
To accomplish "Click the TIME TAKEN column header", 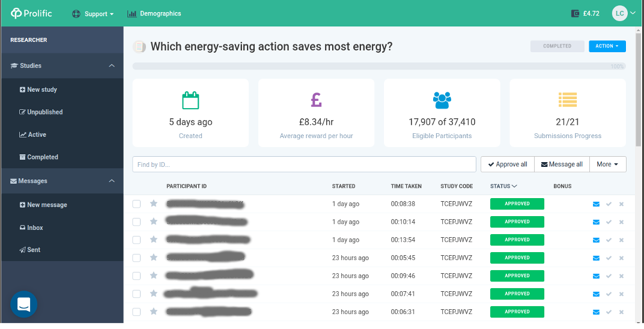I will (406, 186).
